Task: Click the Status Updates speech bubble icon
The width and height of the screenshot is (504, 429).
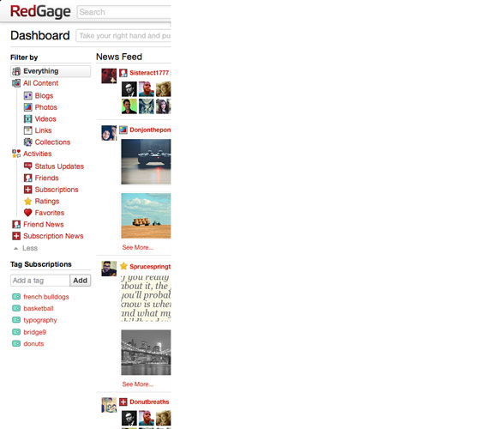Action: coord(28,166)
